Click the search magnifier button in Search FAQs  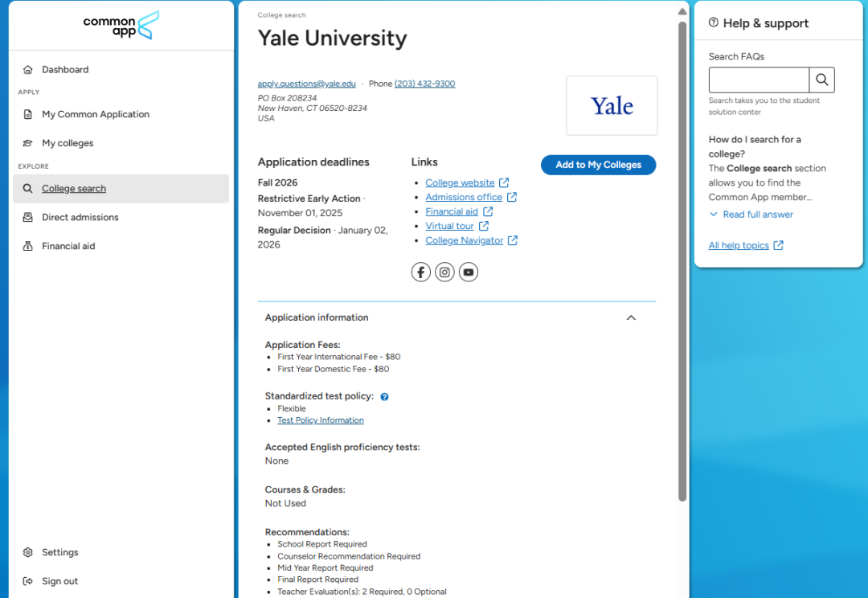point(821,80)
